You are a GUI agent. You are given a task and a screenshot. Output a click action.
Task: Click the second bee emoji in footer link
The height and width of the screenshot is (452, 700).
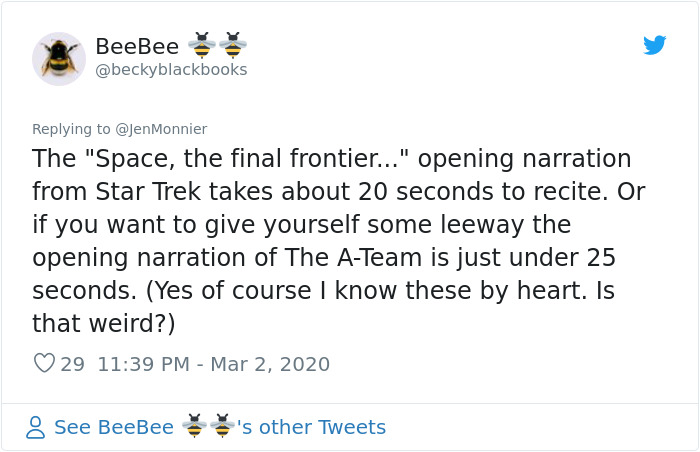[222, 426]
